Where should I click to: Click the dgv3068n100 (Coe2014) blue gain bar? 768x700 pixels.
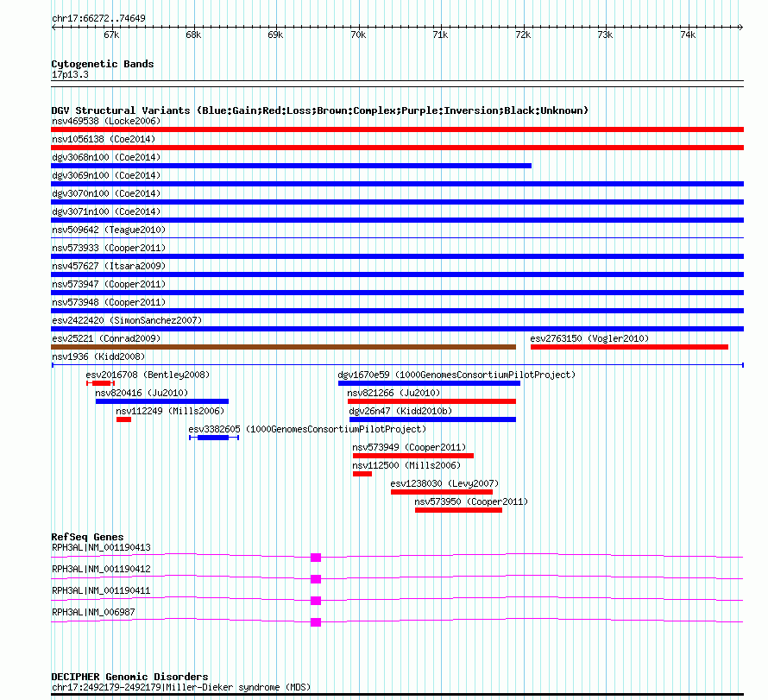coord(291,166)
